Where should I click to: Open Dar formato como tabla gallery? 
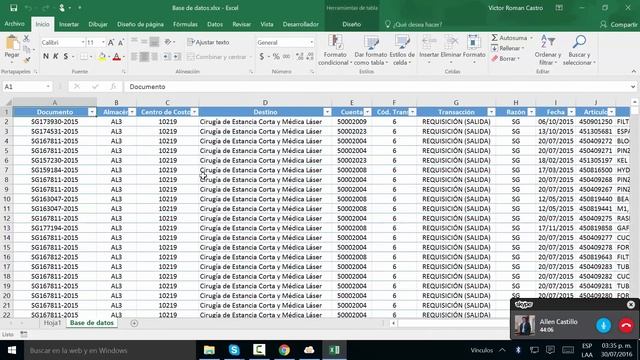[x=371, y=50]
